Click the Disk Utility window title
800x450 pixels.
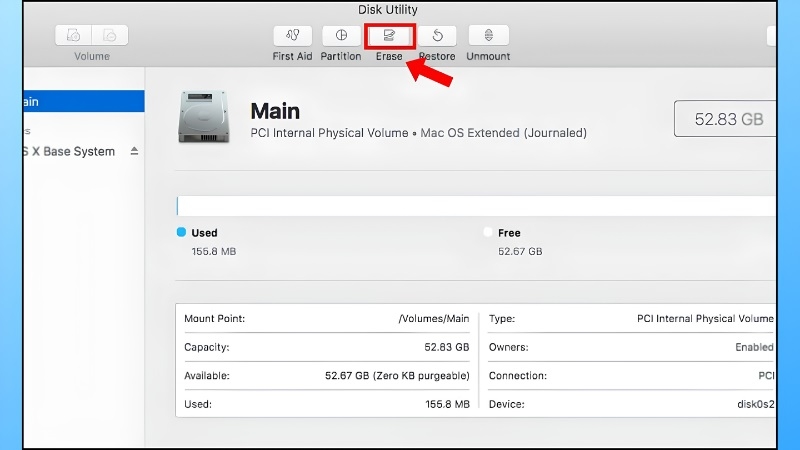point(388,10)
